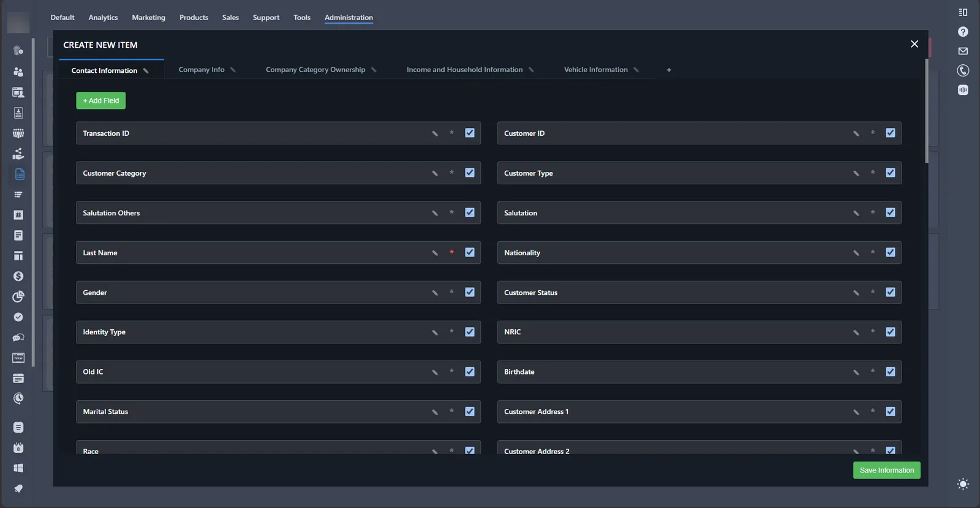Toggle side panel icon at top right
Image resolution: width=980 pixels, height=508 pixels.
pos(963,12)
